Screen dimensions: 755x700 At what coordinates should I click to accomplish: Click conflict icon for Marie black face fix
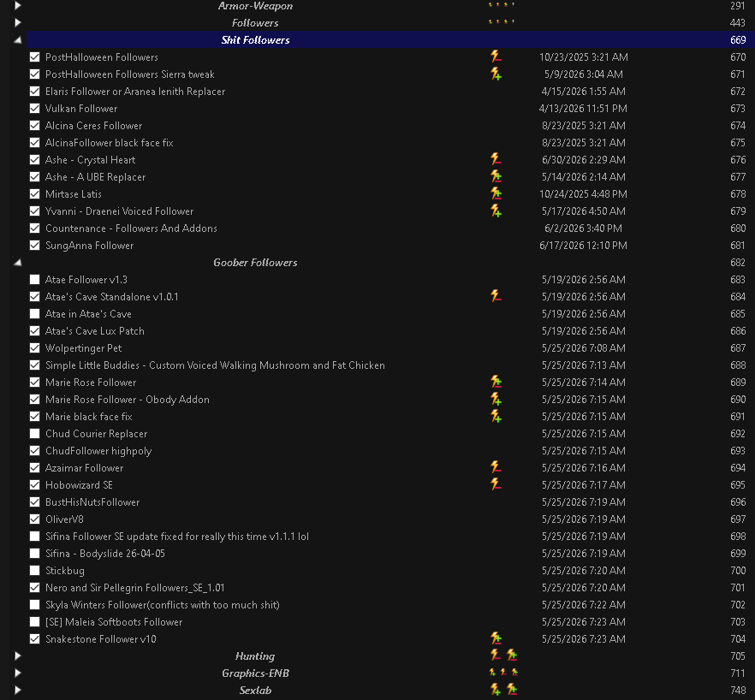(x=496, y=417)
